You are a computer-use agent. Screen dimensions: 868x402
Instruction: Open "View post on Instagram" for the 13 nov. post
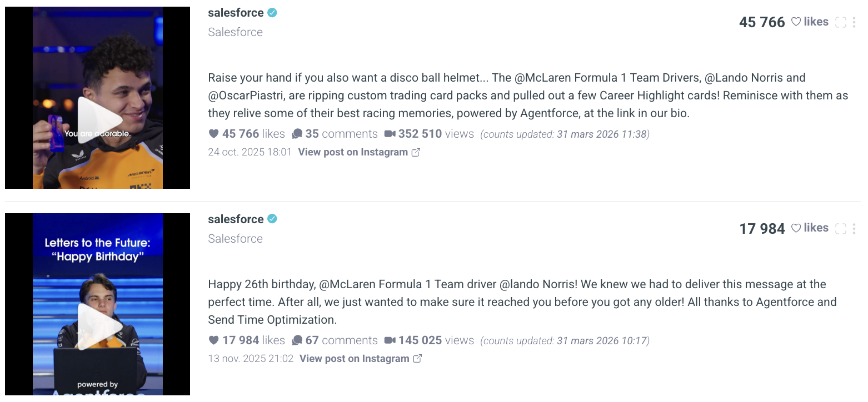coord(360,359)
